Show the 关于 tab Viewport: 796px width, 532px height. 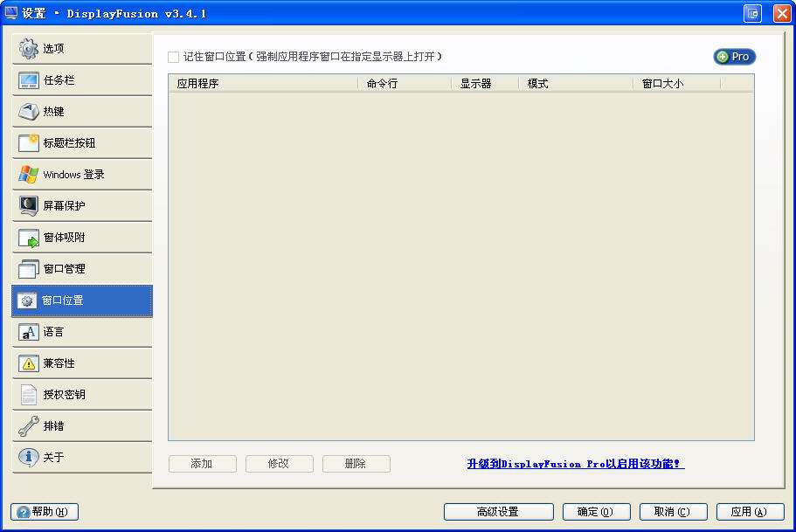(x=82, y=458)
